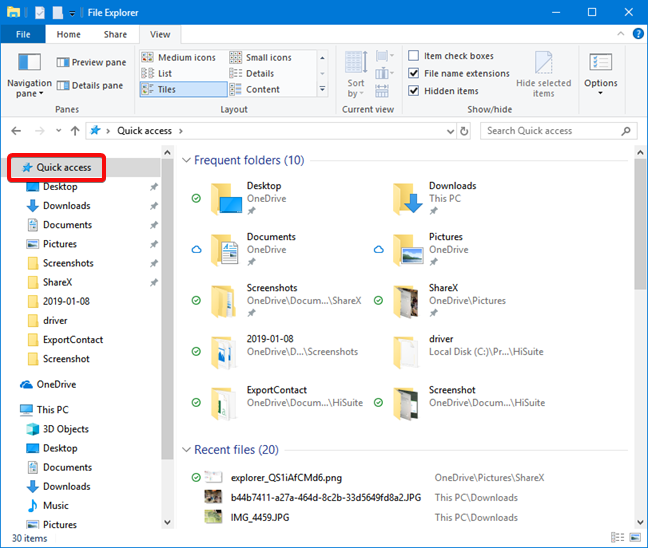
Task: Switch to details view status bar icon
Action: [x=617, y=537]
